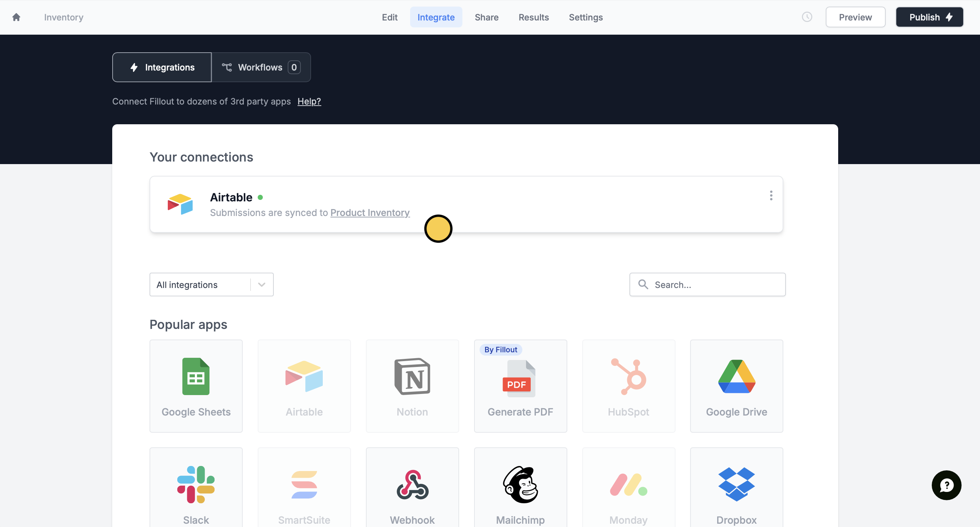Open the Share tab
Image resolution: width=980 pixels, height=527 pixels.
pos(487,17)
